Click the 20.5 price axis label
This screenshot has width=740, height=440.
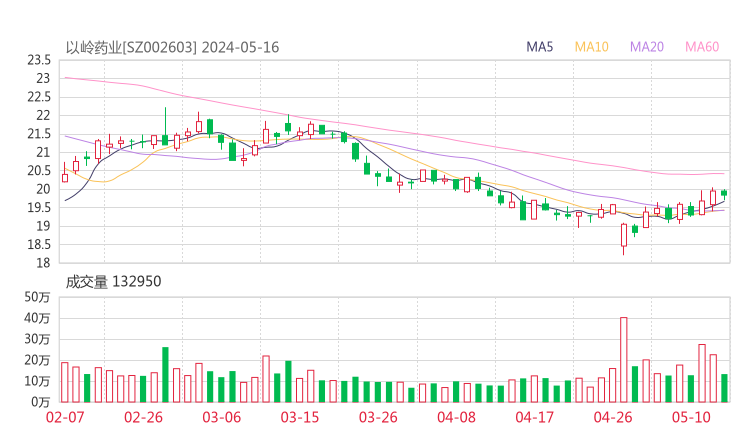[39, 171]
